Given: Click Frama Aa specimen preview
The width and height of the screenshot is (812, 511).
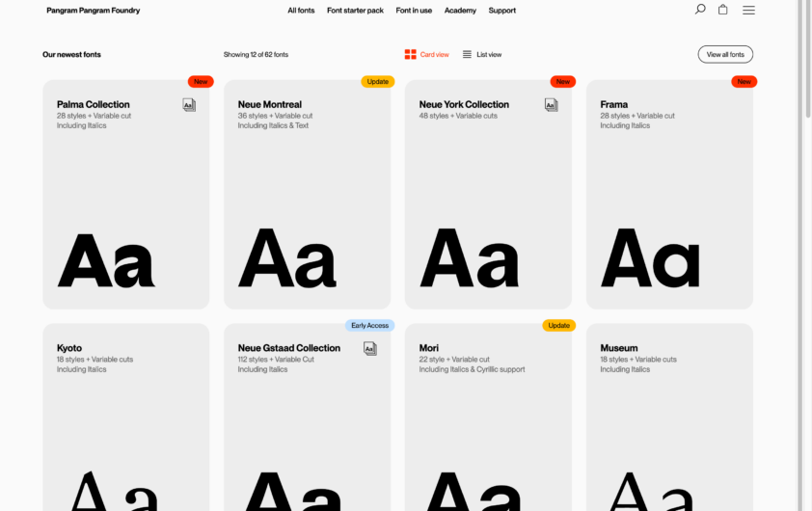Looking at the screenshot, I should tap(650, 257).
